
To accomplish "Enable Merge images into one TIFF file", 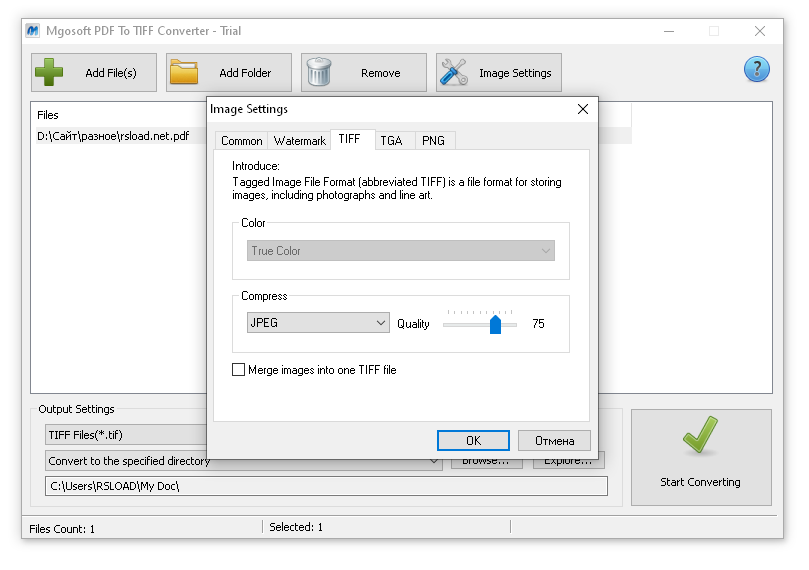I will pos(238,370).
